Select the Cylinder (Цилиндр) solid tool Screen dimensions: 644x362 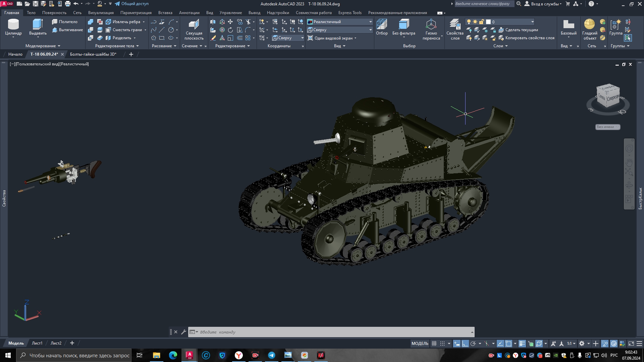coord(13,27)
